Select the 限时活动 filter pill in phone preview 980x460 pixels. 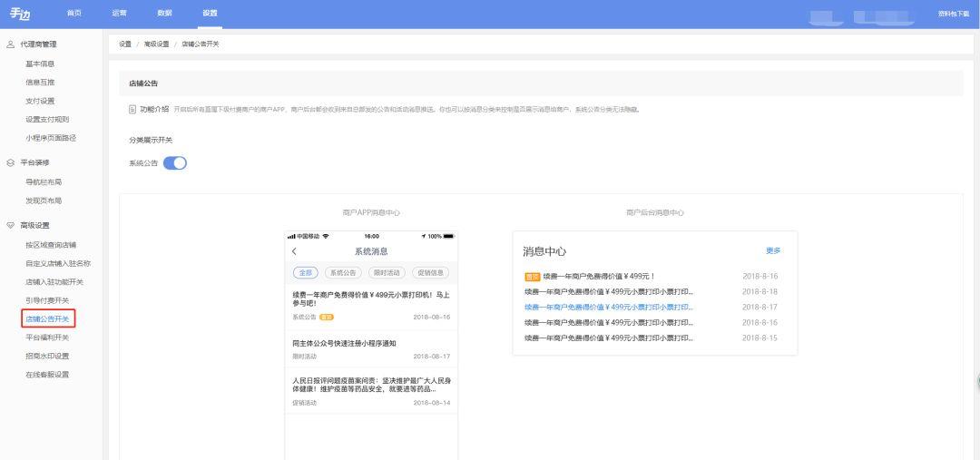coord(387,272)
